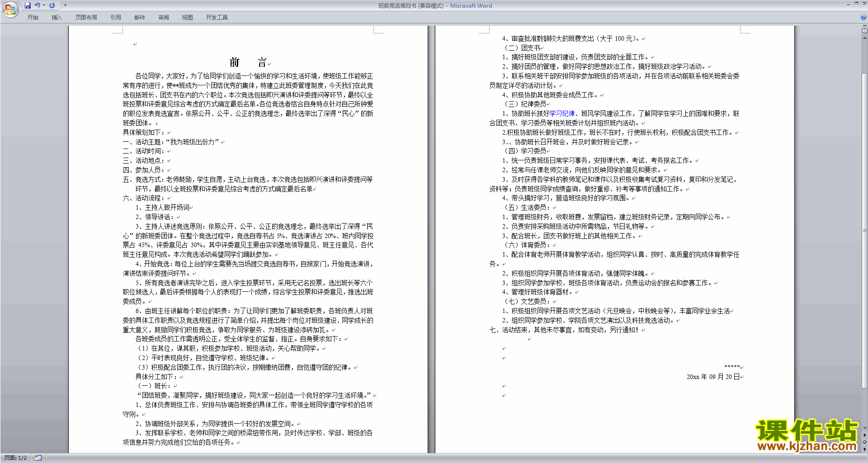Viewport: 868px width, 463px height.
Task: Click the ***** signature line
Action: point(731,367)
